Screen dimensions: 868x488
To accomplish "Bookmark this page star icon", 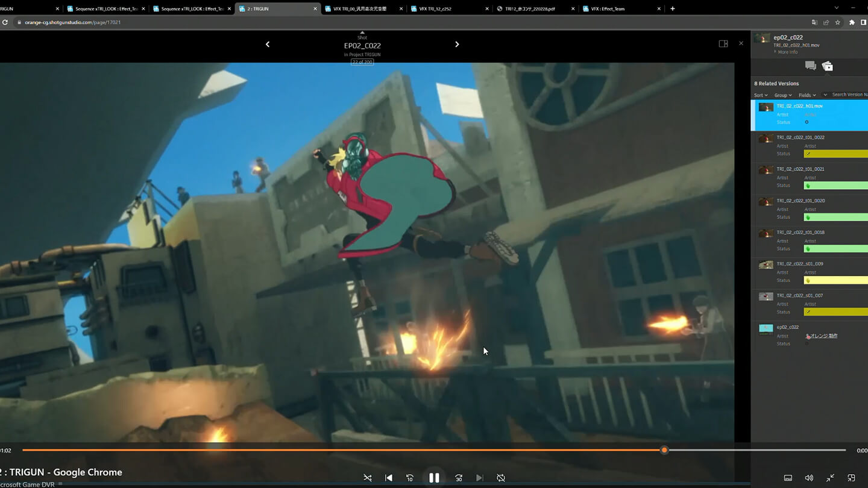I will point(837,22).
